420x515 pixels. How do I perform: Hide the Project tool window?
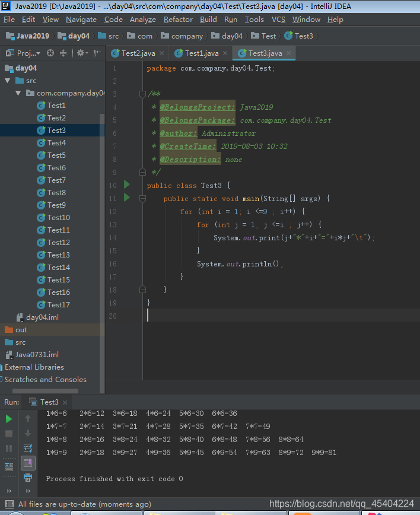coord(97,53)
